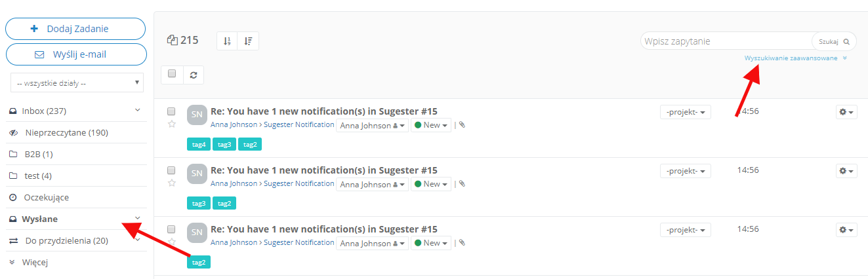Select the second message checkbox

(x=171, y=170)
